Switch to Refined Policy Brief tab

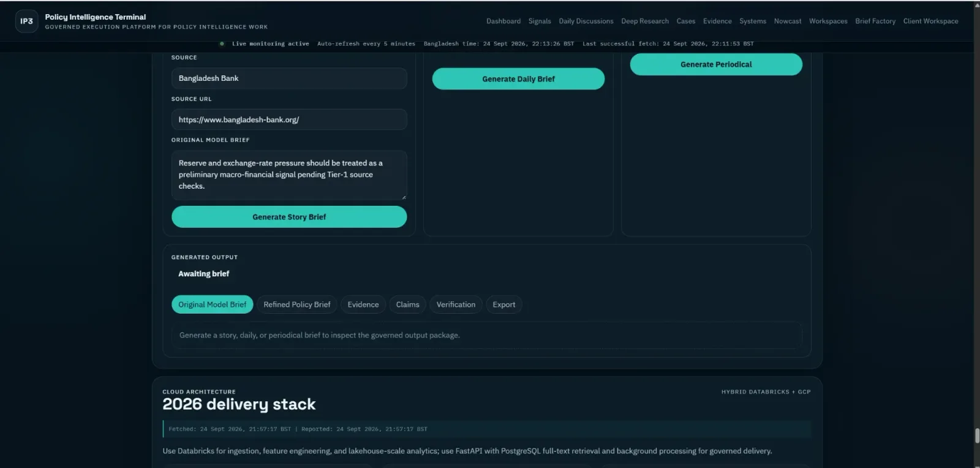point(297,304)
